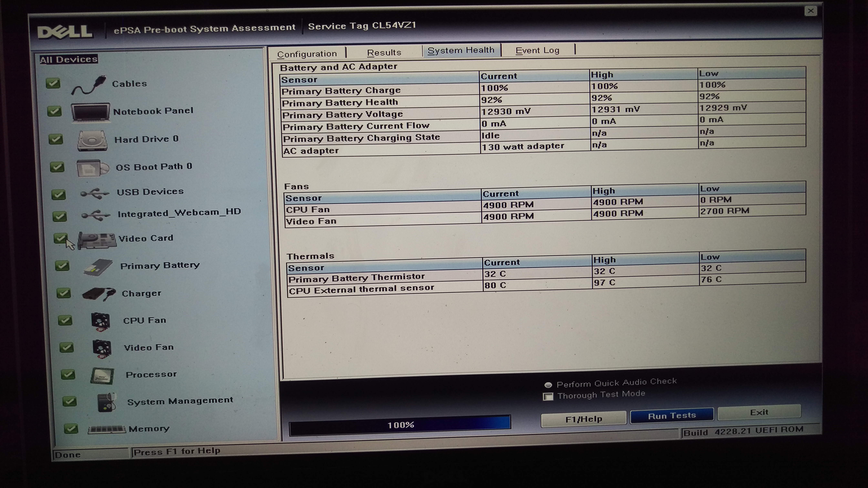This screenshot has width=868, height=488.
Task: Switch to the Results tab
Action: pyautogui.click(x=384, y=53)
